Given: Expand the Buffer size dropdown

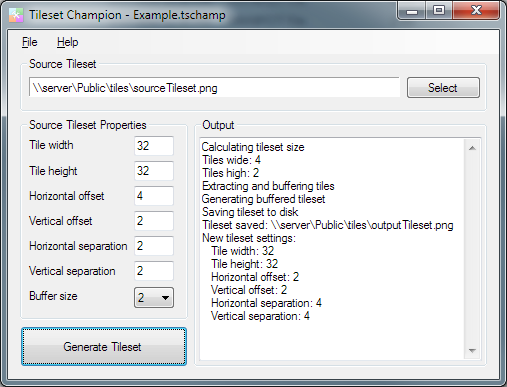Looking at the screenshot, I should tap(154, 298).
